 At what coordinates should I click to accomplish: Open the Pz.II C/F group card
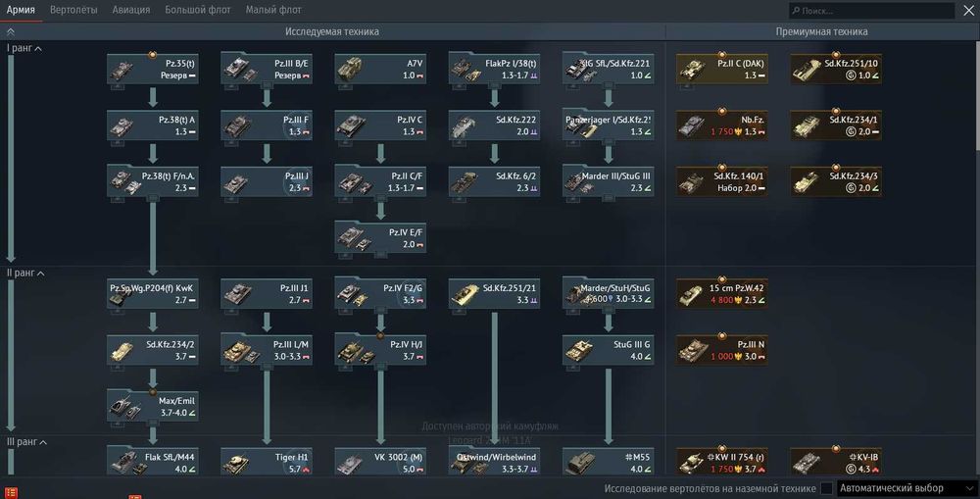click(380, 181)
